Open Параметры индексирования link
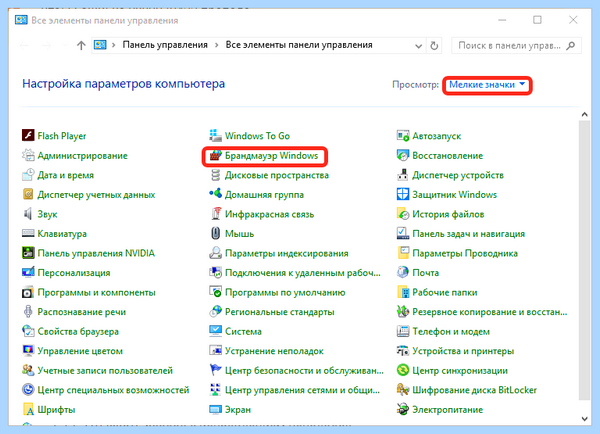 pos(287,253)
